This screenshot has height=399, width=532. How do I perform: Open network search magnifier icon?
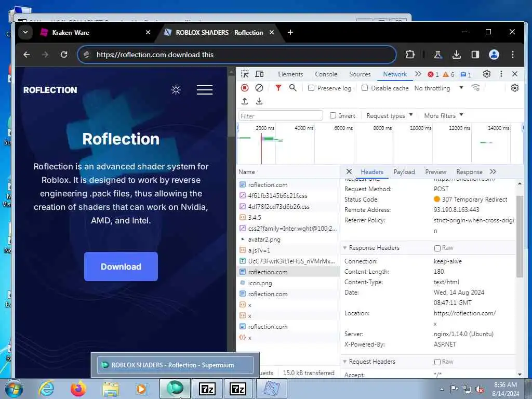293,88
